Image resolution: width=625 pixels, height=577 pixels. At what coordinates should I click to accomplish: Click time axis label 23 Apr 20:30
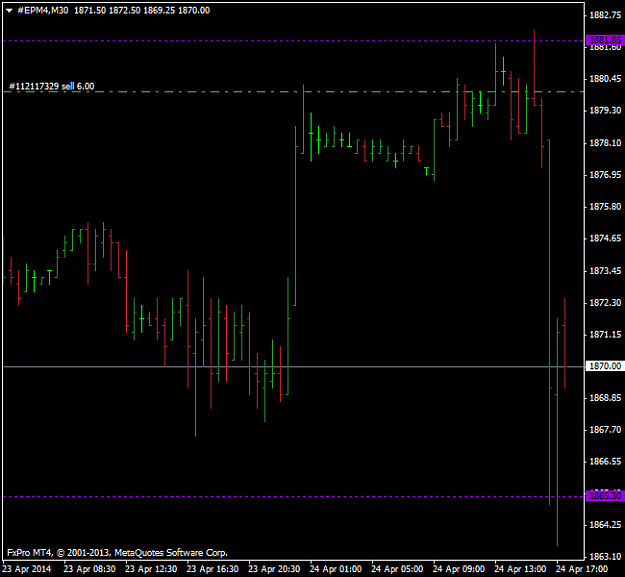[x=274, y=569]
